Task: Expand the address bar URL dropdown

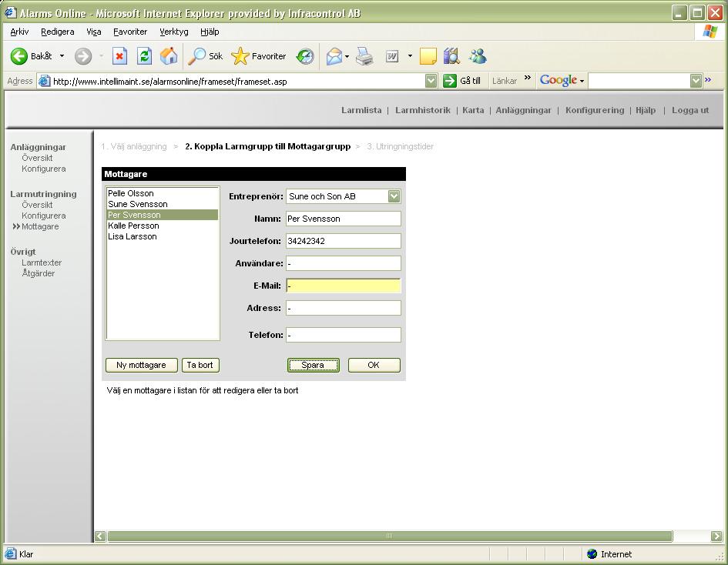Action: [431, 81]
